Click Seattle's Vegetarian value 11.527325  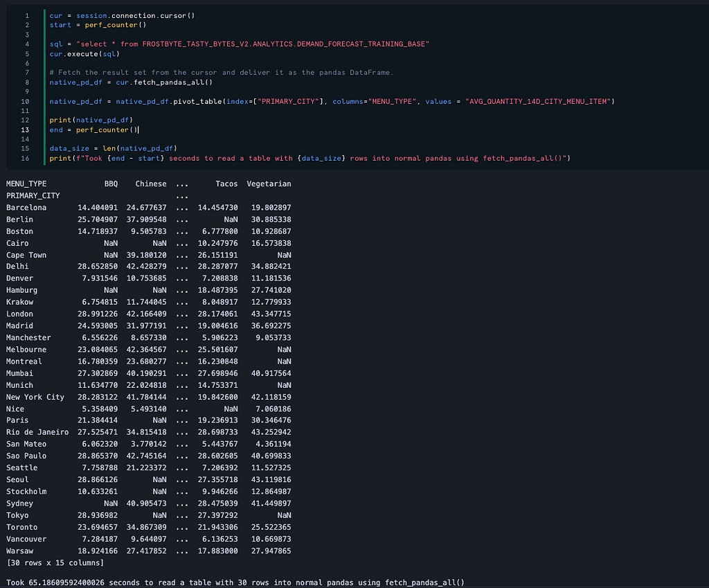(271, 467)
